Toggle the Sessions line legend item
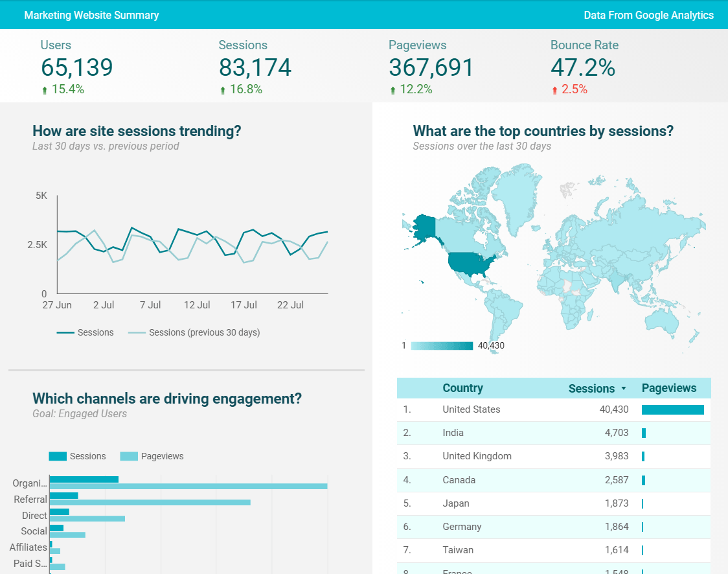 tap(85, 332)
